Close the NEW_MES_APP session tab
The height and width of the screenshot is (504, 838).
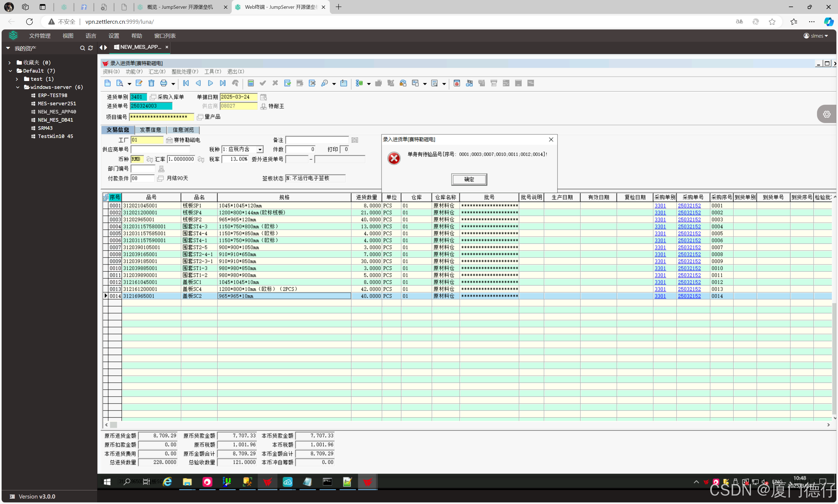(x=167, y=47)
